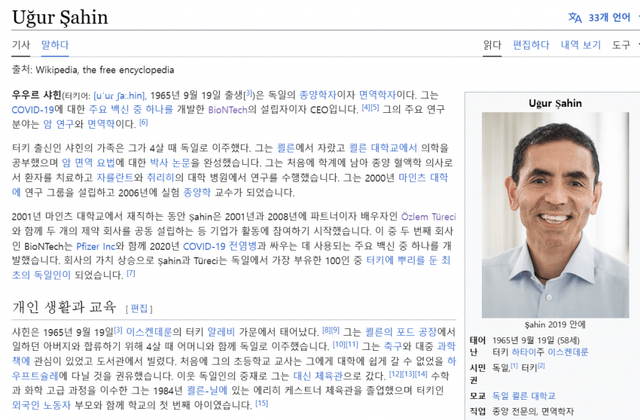Open the 편집하다 edit tab
The image size is (640, 420).
coord(530,45)
